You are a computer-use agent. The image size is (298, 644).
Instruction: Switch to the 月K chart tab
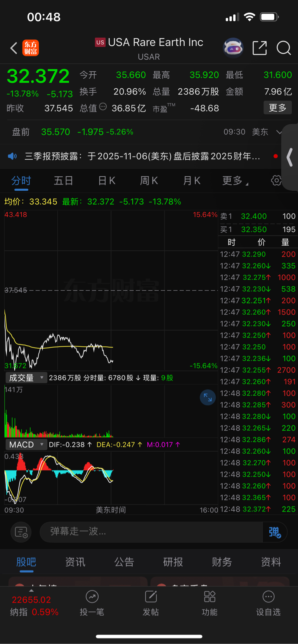tap(191, 181)
